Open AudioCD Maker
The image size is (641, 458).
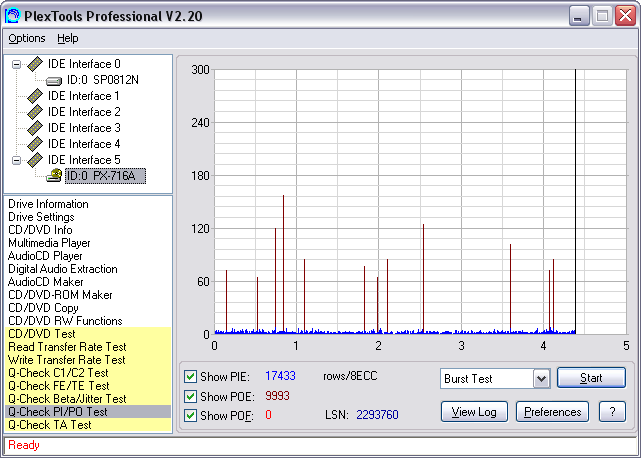45,282
